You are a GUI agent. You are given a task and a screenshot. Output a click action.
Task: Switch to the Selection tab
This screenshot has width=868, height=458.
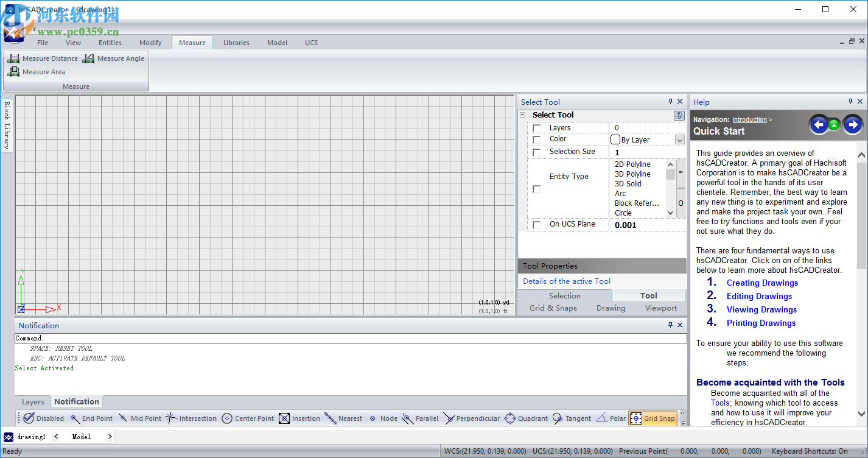pos(565,295)
